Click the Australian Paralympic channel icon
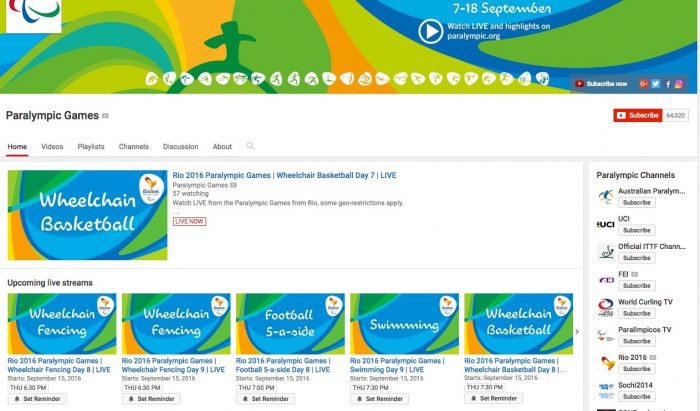Screen dimensions: 700x411 click(606, 197)
